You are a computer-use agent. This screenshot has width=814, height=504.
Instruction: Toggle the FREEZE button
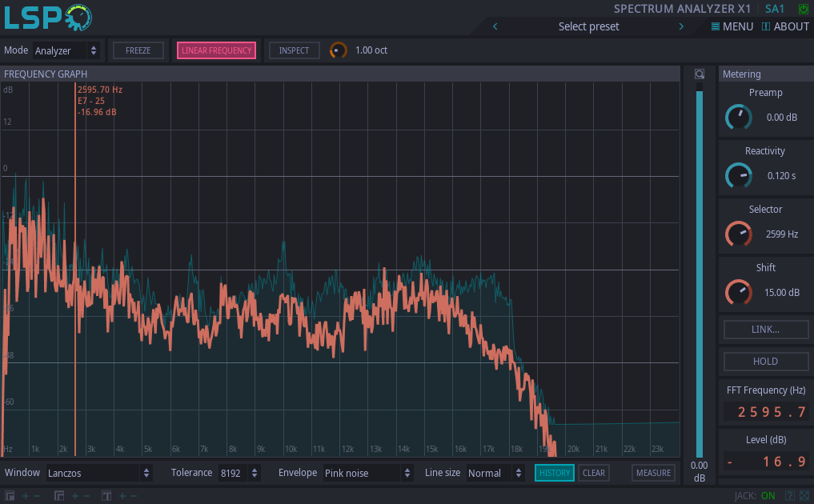pos(138,50)
